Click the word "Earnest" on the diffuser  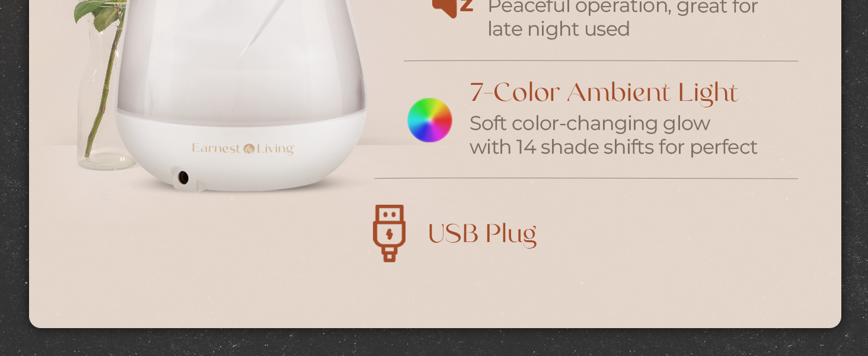[216, 148]
